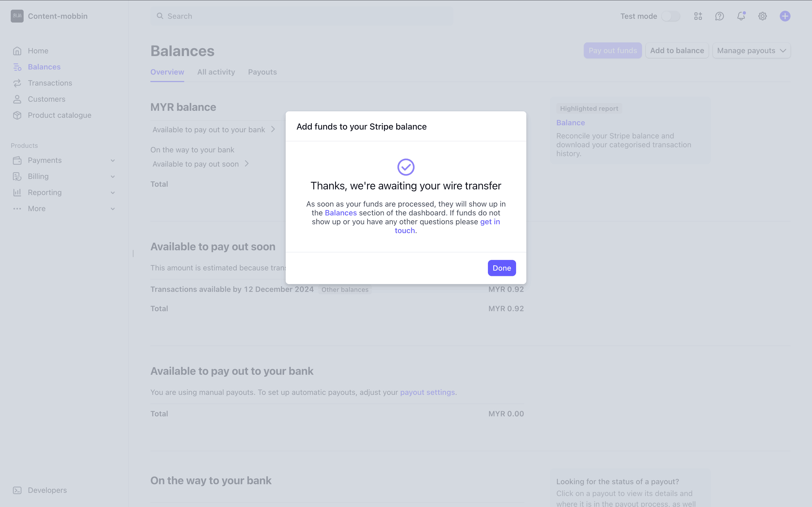The width and height of the screenshot is (812, 507).
Task: Open the settings gear icon
Action: point(762,16)
